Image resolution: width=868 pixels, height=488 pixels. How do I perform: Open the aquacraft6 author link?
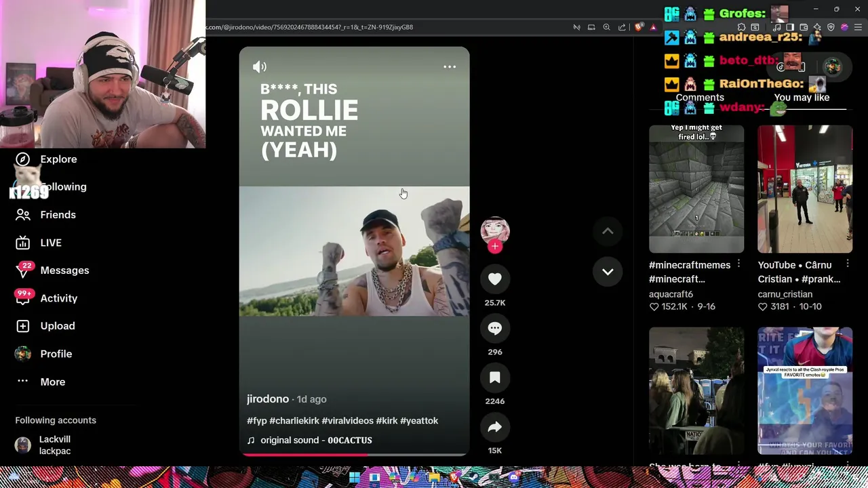pos(671,294)
